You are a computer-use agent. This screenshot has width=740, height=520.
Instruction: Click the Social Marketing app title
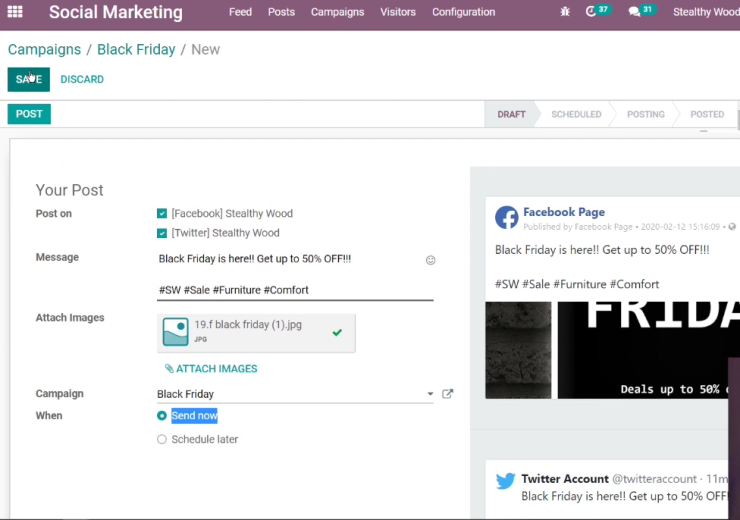pyautogui.click(x=116, y=12)
